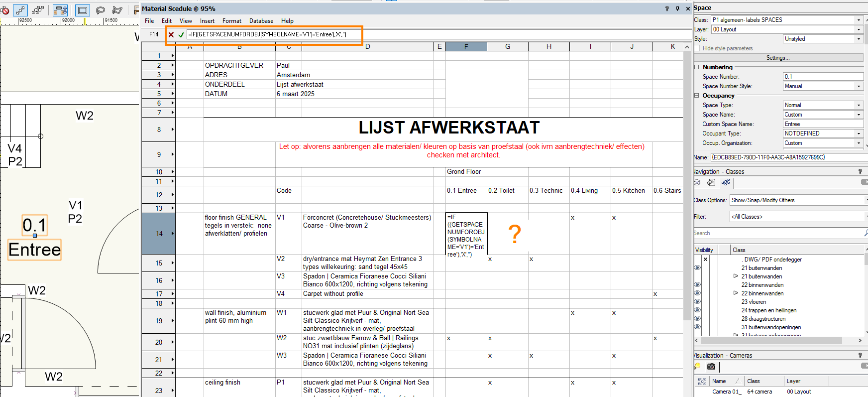Click column F header in worksheet

466,47
